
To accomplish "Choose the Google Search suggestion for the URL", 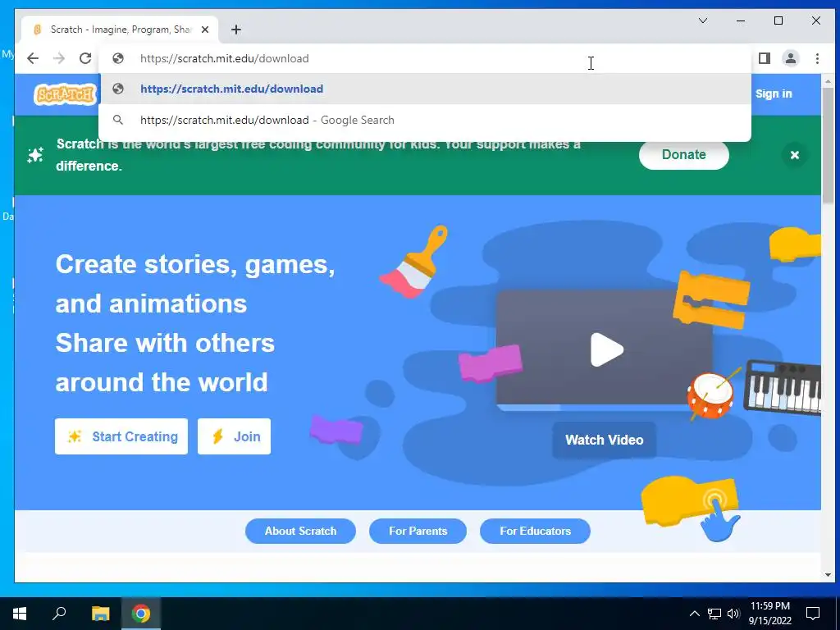I will point(425,120).
